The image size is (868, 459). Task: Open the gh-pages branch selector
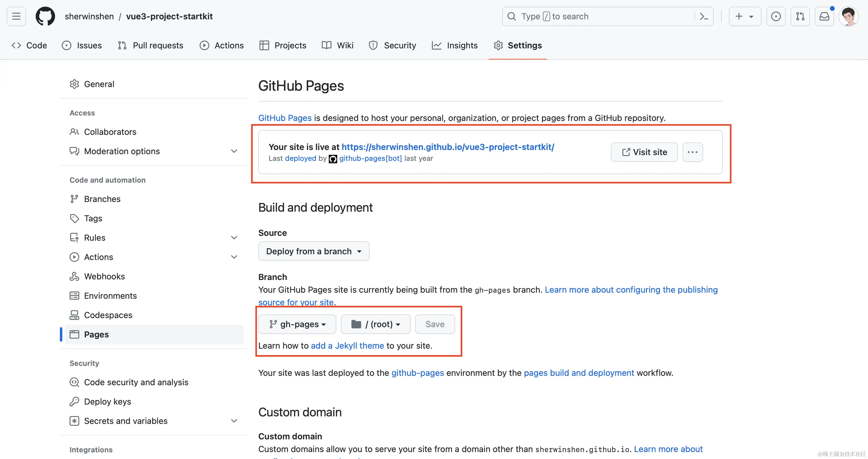(x=297, y=324)
